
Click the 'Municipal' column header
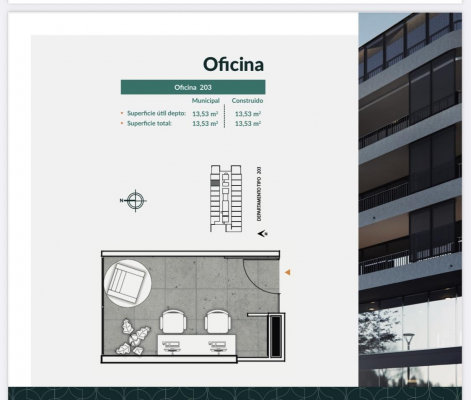206,101
